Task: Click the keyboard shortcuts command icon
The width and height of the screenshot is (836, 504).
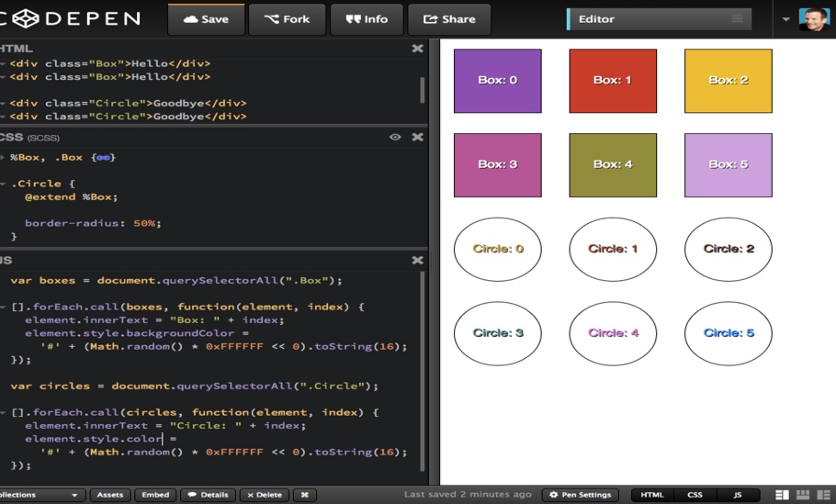Action: (304, 495)
